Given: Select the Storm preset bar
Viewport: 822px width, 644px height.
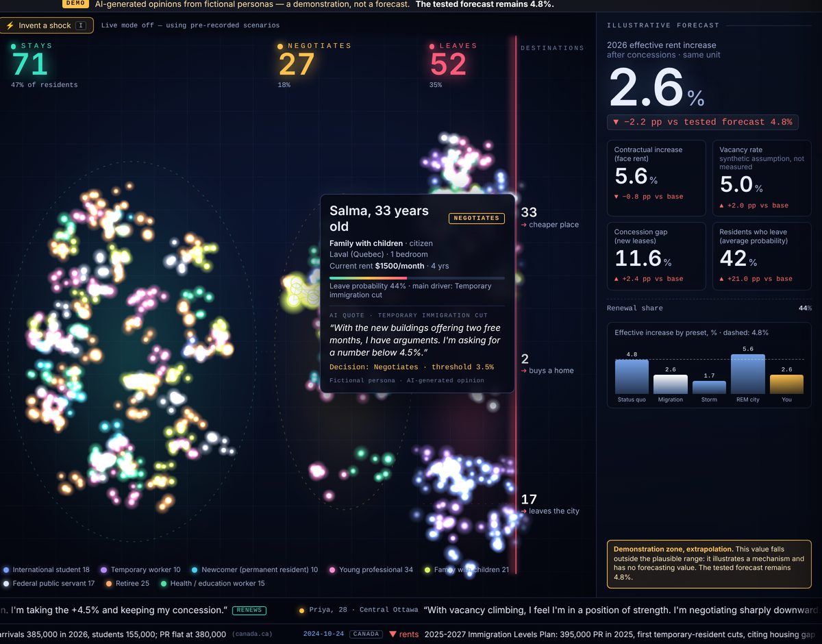Looking at the screenshot, I should [709, 387].
